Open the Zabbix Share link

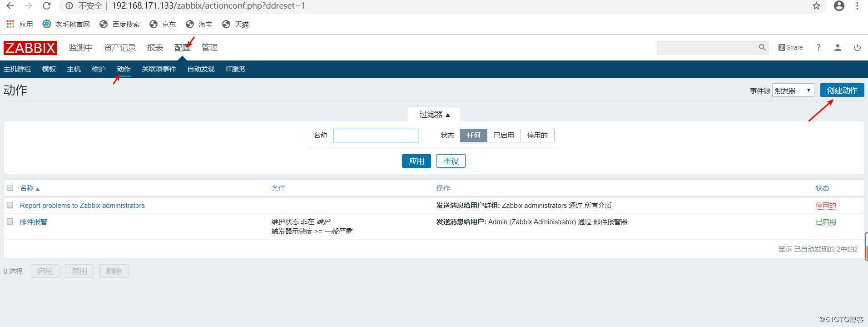pos(790,47)
